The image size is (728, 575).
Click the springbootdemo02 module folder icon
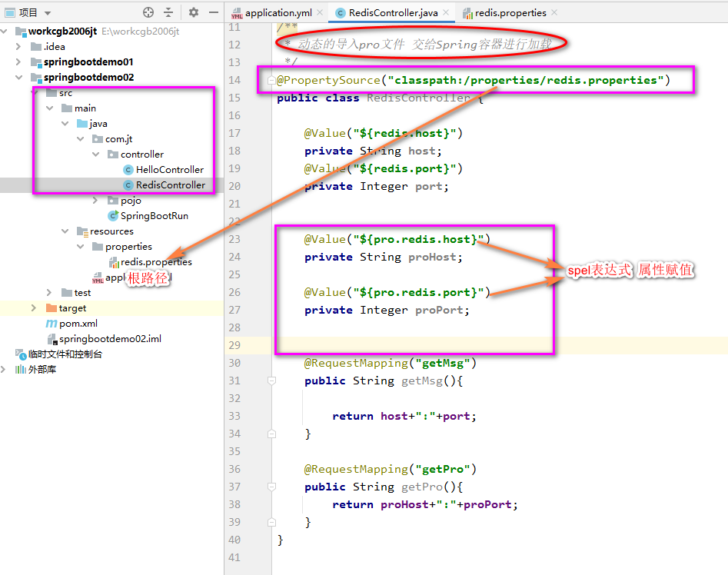pos(36,78)
